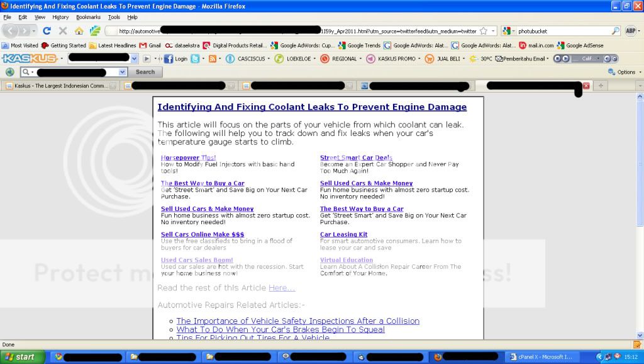Click the orange RSS feed icon
Viewport: 644px width, 364px height.
[x=213, y=59]
